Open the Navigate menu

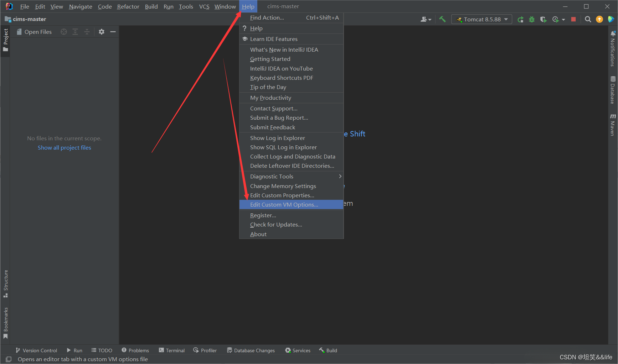click(x=81, y=6)
